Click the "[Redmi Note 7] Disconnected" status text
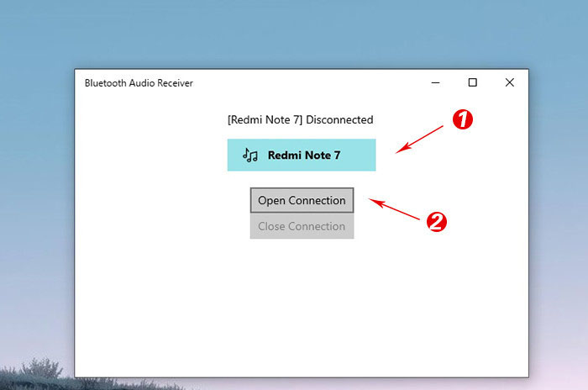588x390 pixels. (x=301, y=119)
